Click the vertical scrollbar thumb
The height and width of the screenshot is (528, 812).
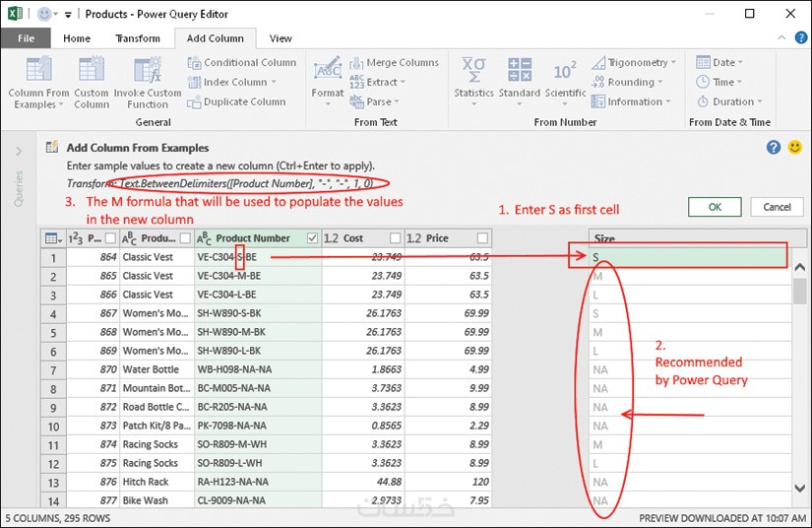(x=799, y=292)
